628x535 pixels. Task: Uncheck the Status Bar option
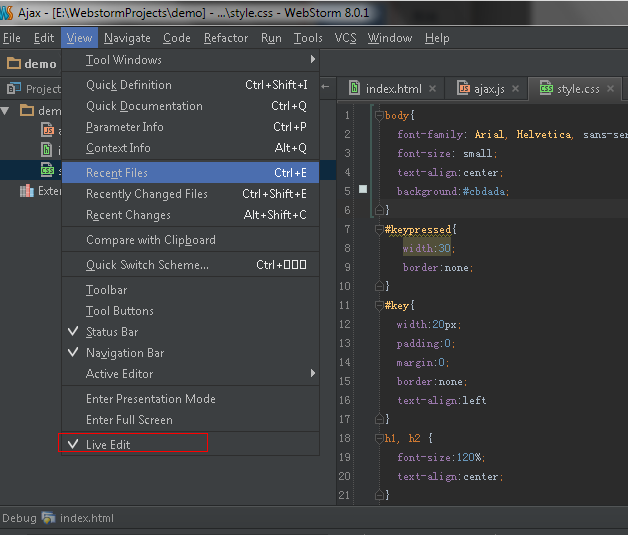pyautogui.click(x=191, y=332)
